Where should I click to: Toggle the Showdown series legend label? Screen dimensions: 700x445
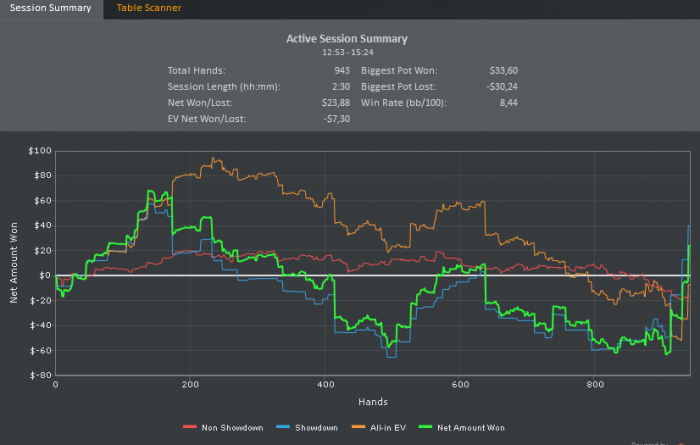(314, 428)
